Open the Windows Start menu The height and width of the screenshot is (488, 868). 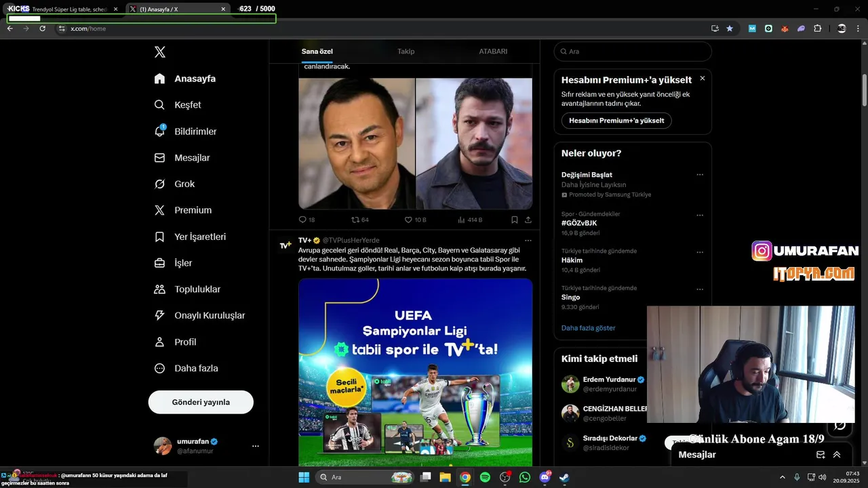click(x=304, y=477)
